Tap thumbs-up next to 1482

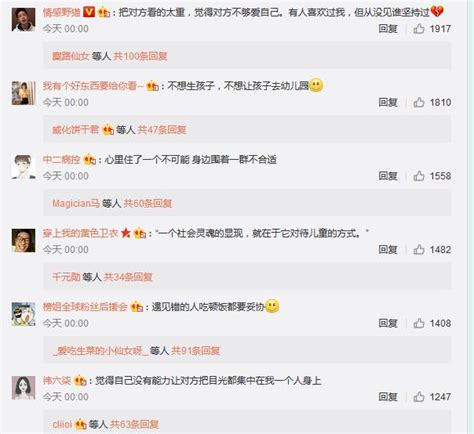tap(419, 250)
